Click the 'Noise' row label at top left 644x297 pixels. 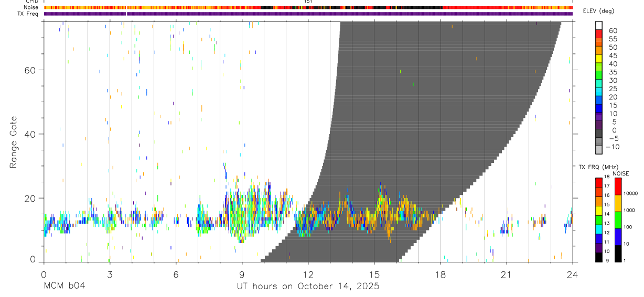pyautogui.click(x=31, y=8)
